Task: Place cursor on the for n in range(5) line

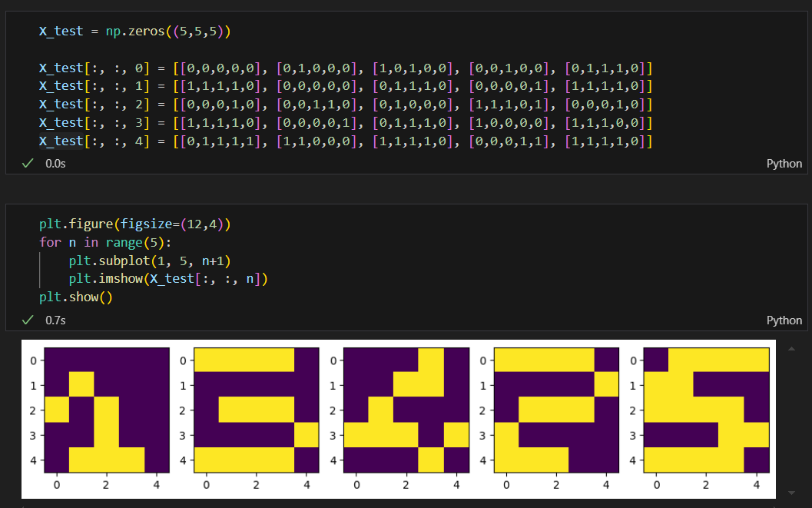Action: pyautogui.click(x=105, y=242)
